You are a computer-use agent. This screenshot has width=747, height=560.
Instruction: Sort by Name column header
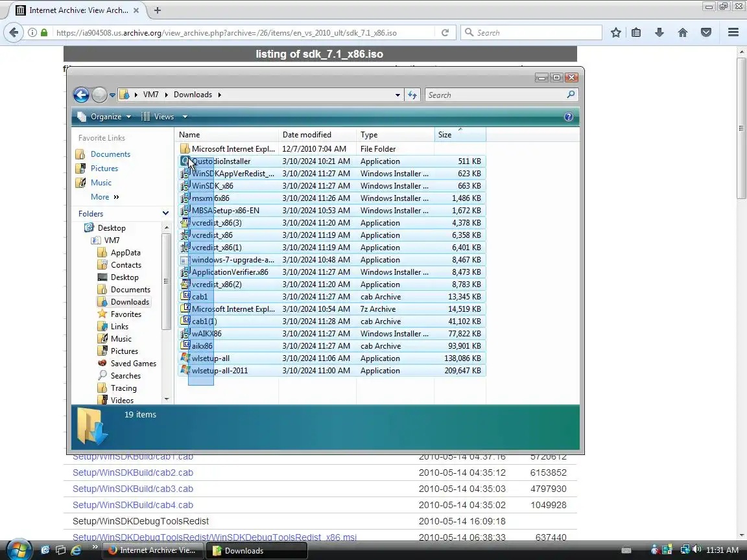(x=226, y=135)
